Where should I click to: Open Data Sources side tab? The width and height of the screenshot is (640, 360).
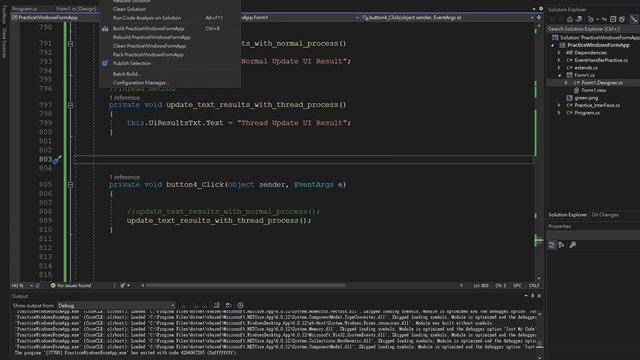pyautogui.click(x=4, y=43)
